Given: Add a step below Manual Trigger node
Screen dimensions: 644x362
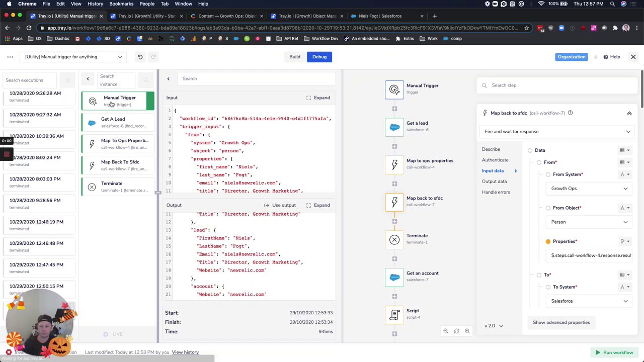Looking at the screenshot, I should click(394, 109).
